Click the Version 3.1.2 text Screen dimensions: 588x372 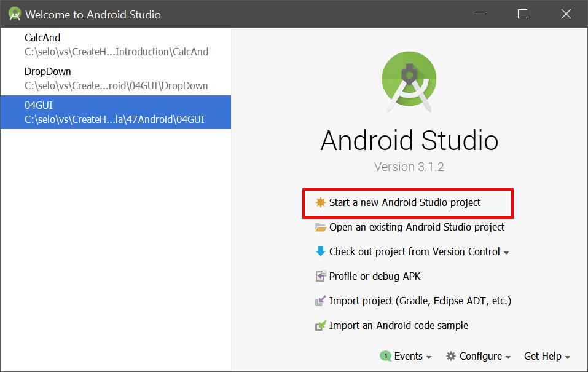point(409,167)
